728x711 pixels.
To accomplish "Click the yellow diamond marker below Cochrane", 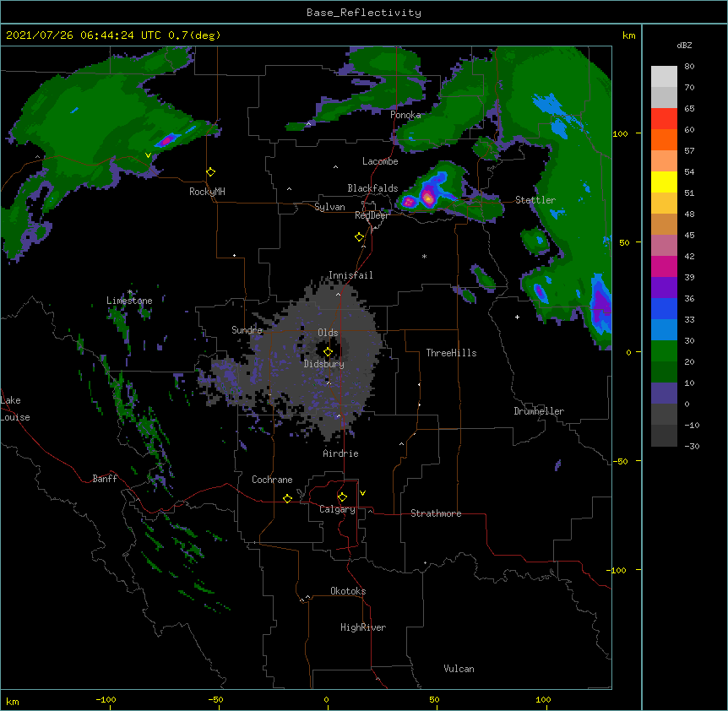I will [287, 498].
